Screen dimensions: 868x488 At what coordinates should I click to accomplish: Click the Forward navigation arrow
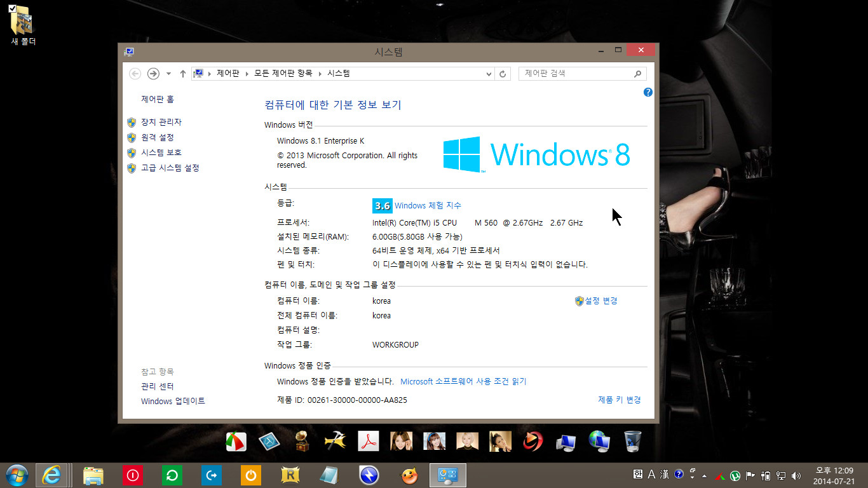click(153, 74)
